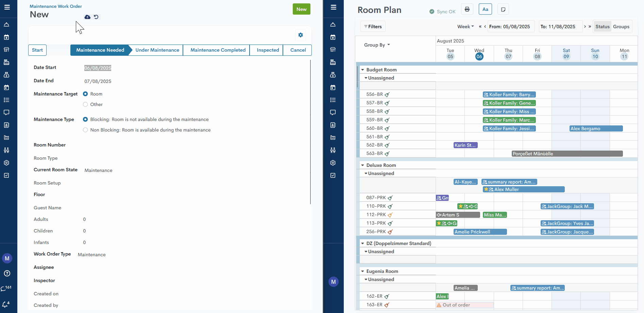The height and width of the screenshot is (313, 644).
Task: Click the Filters button
Action: point(373,27)
